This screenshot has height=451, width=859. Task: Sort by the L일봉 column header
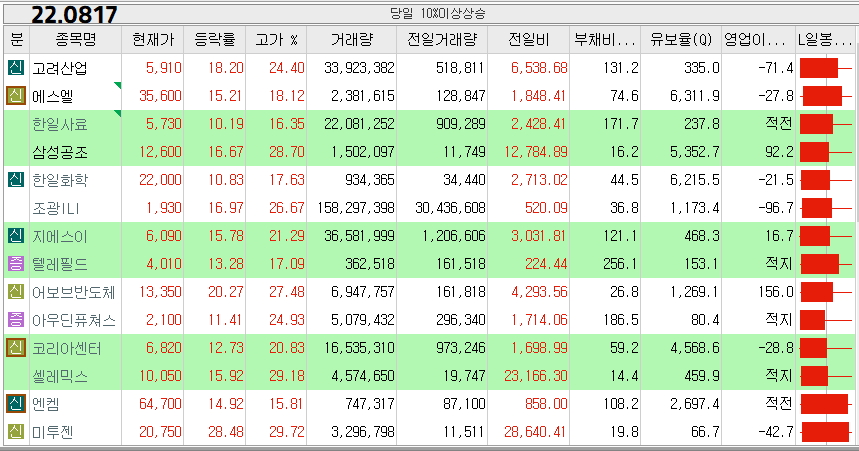825,39
